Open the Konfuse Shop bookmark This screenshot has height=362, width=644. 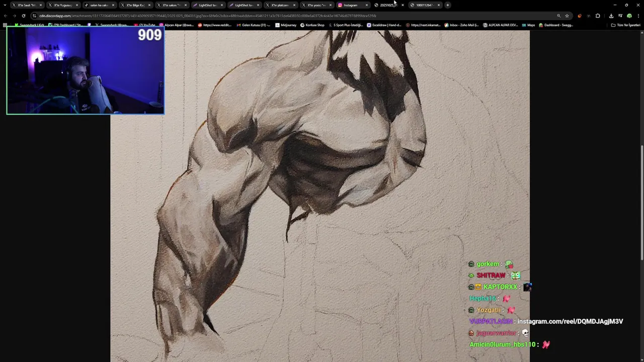tap(312, 25)
